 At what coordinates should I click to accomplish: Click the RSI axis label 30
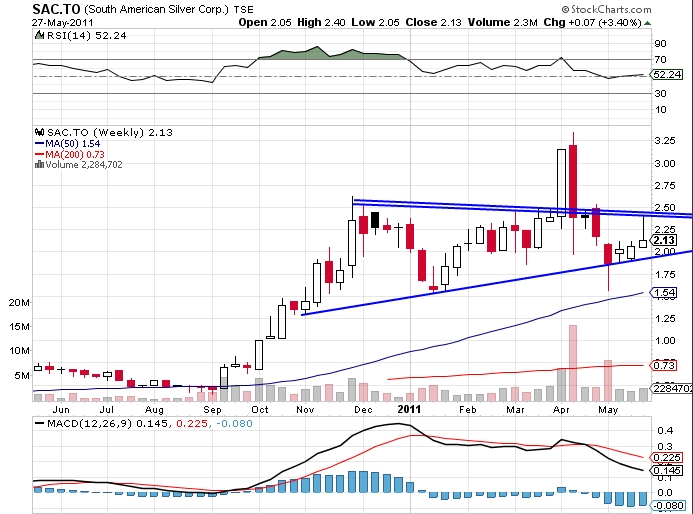coord(660,93)
